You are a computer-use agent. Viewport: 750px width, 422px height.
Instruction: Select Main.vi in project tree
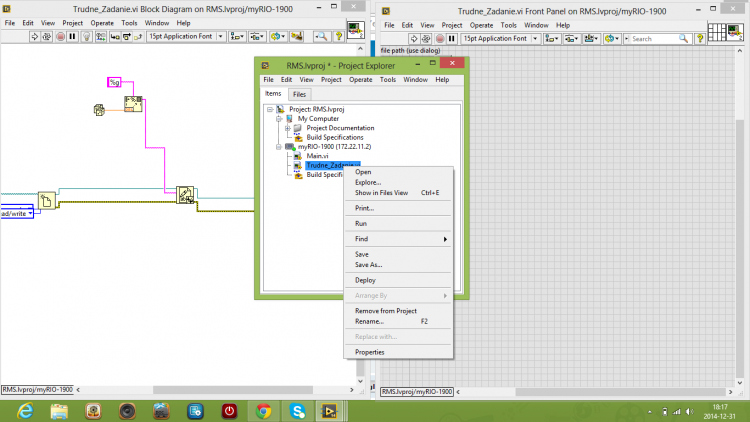point(317,156)
